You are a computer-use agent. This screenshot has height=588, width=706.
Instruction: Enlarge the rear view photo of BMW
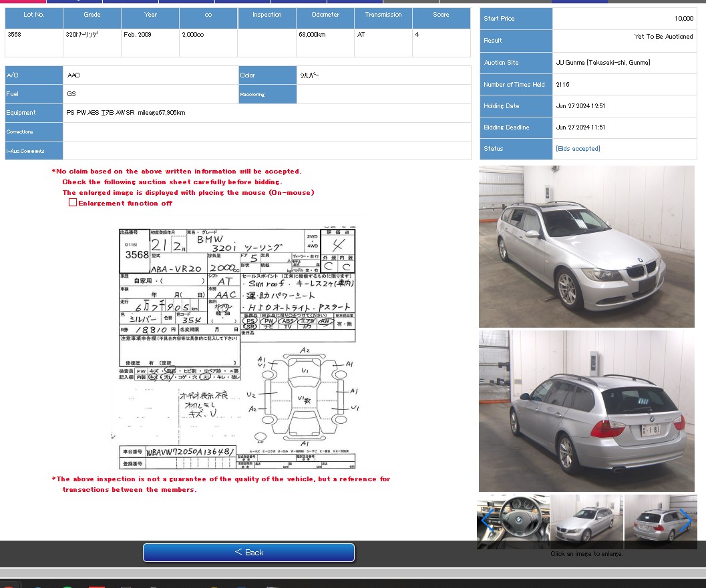point(586,411)
